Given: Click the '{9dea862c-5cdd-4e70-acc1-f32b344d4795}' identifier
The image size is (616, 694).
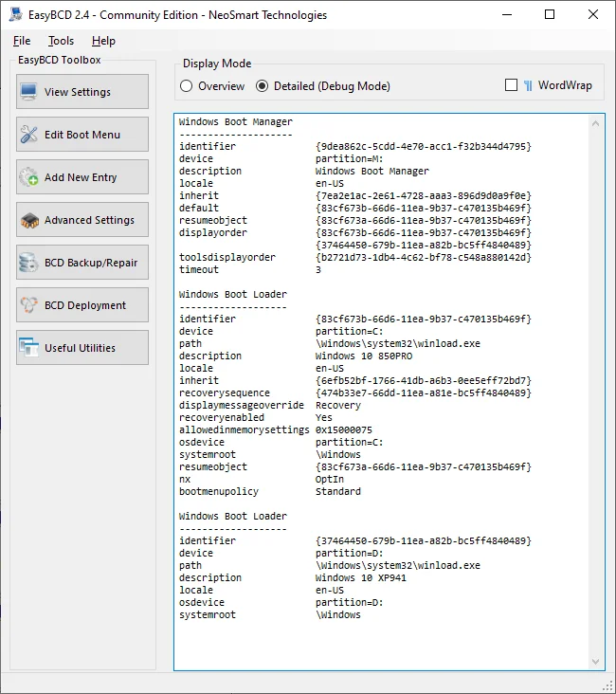Looking at the screenshot, I should tap(423, 146).
